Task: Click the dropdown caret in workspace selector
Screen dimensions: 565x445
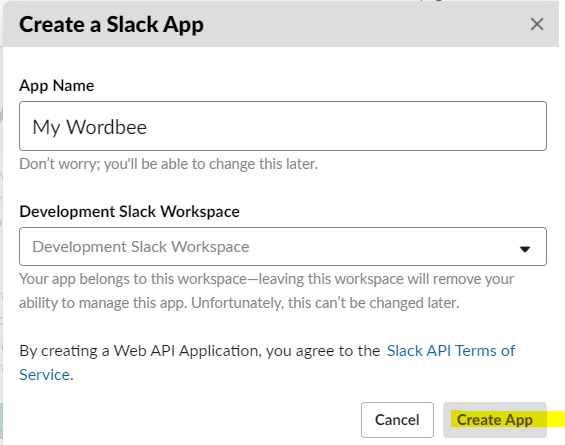Action: pos(525,249)
